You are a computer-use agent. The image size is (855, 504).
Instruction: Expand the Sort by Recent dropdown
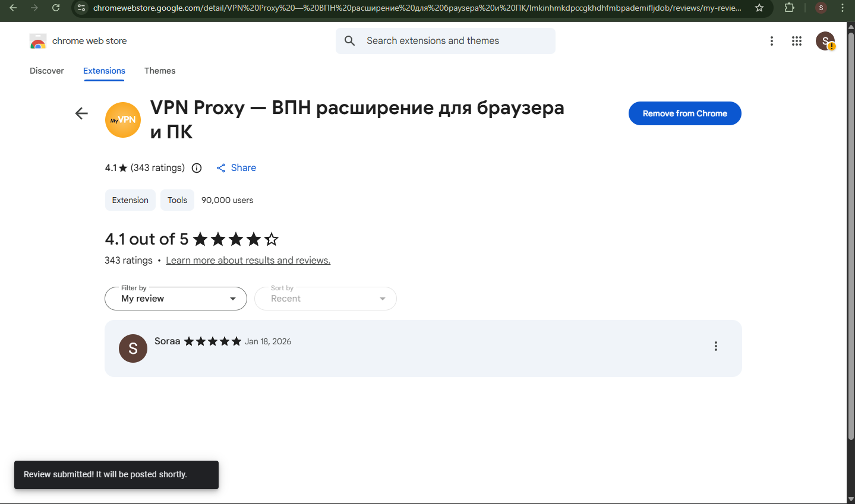point(326,299)
